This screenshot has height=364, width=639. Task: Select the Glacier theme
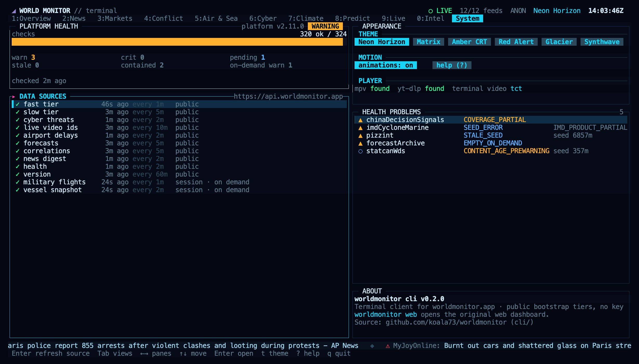pyautogui.click(x=559, y=42)
